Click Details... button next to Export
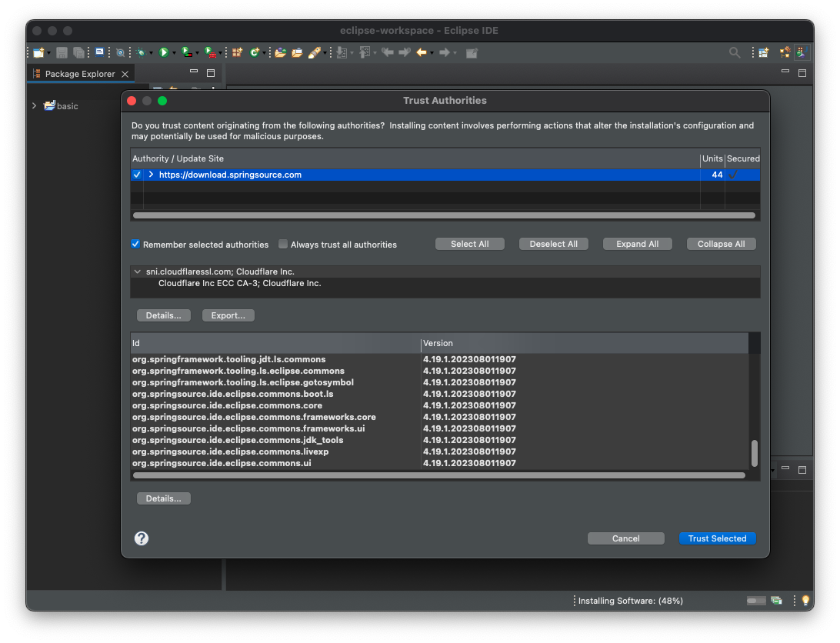This screenshot has width=840, height=643. [163, 315]
